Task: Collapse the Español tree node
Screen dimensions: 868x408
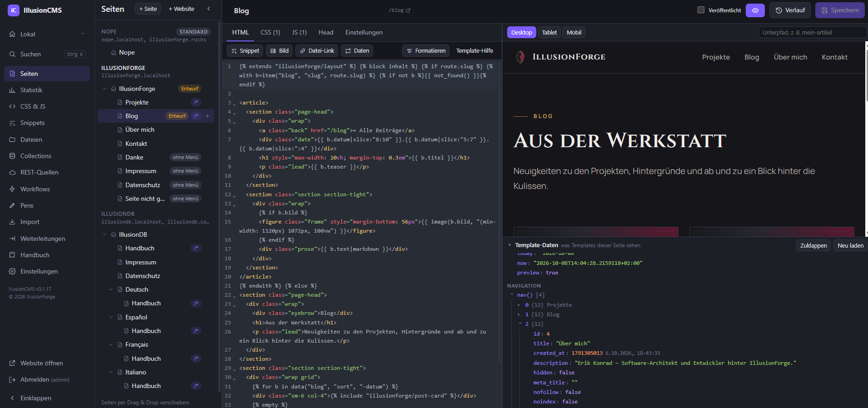Action: tap(111, 317)
